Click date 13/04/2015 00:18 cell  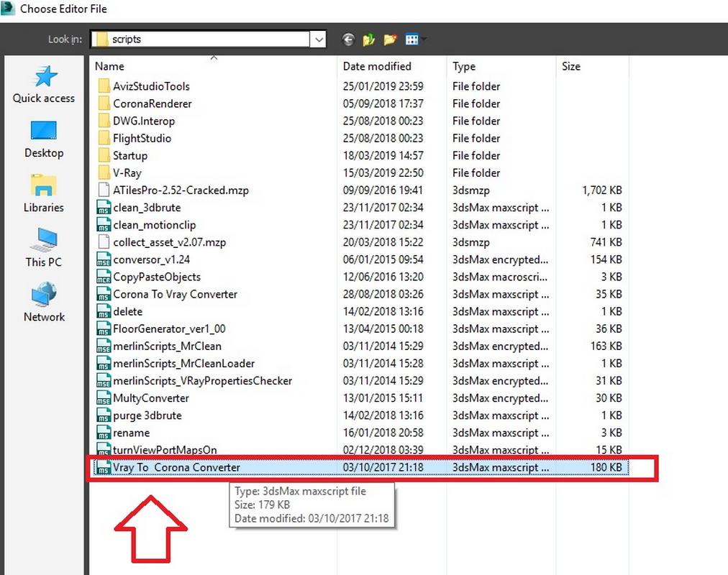pyautogui.click(x=383, y=328)
